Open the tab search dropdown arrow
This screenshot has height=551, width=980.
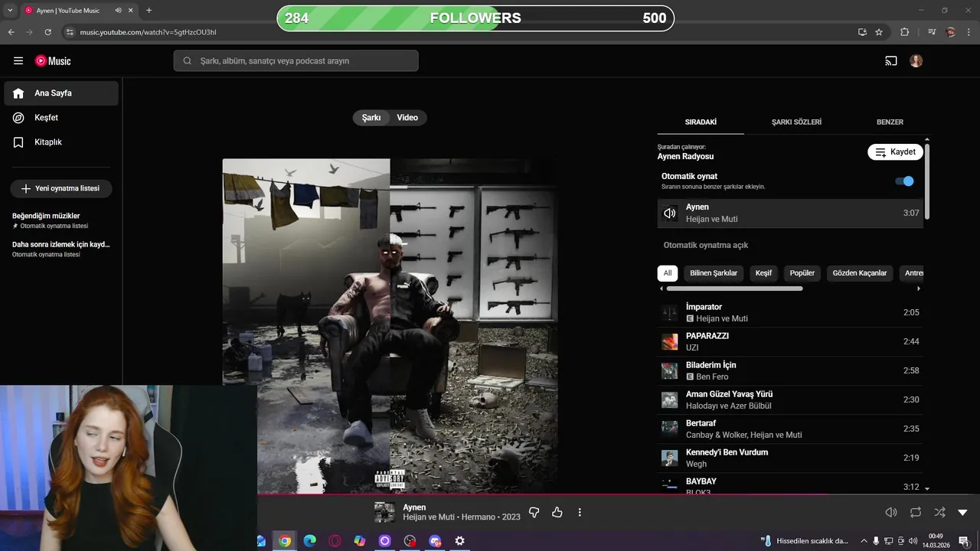tap(10, 11)
